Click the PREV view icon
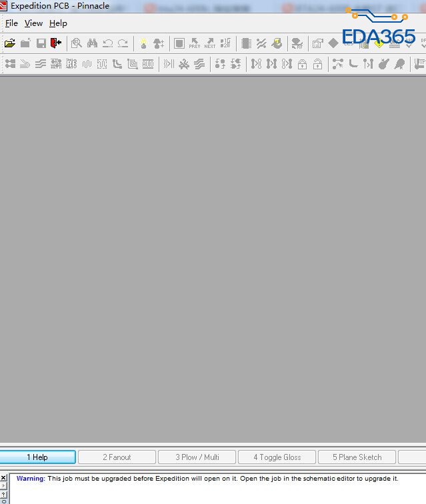Image resolution: width=426 pixels, height=504 pixels. pyautogui.click(x=195, y=43)
